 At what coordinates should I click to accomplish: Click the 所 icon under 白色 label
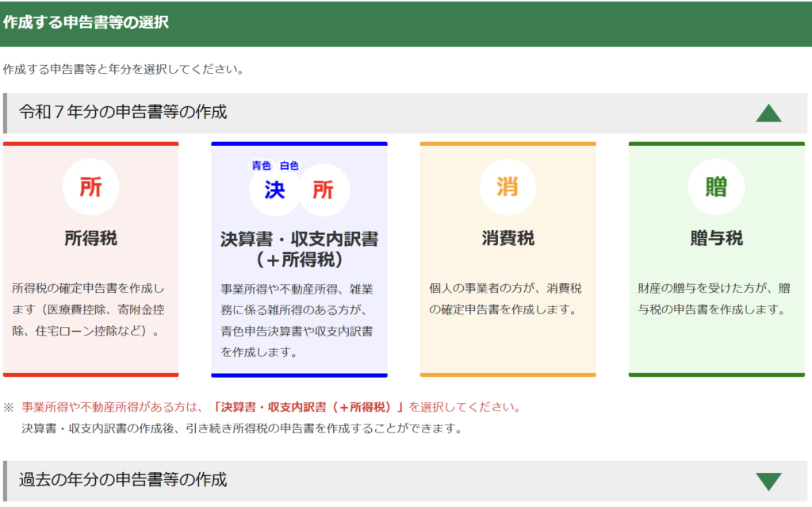coord(323,191)
